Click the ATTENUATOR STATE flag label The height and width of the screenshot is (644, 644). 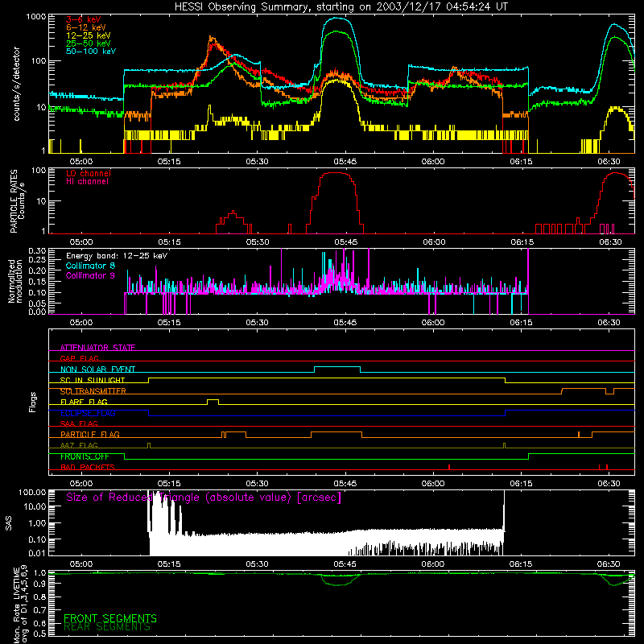click(97, 348)
